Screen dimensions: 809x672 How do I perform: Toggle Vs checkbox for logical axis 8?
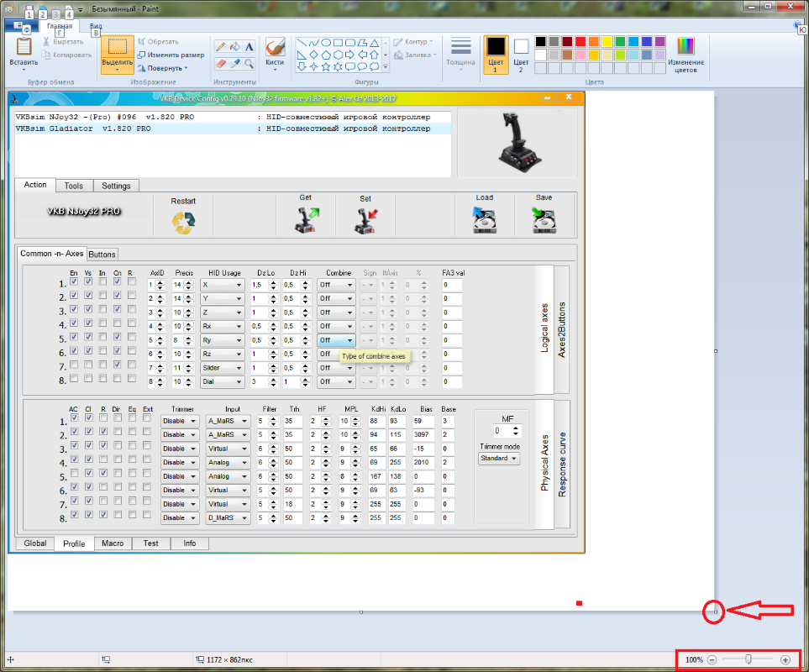[88, 379]
